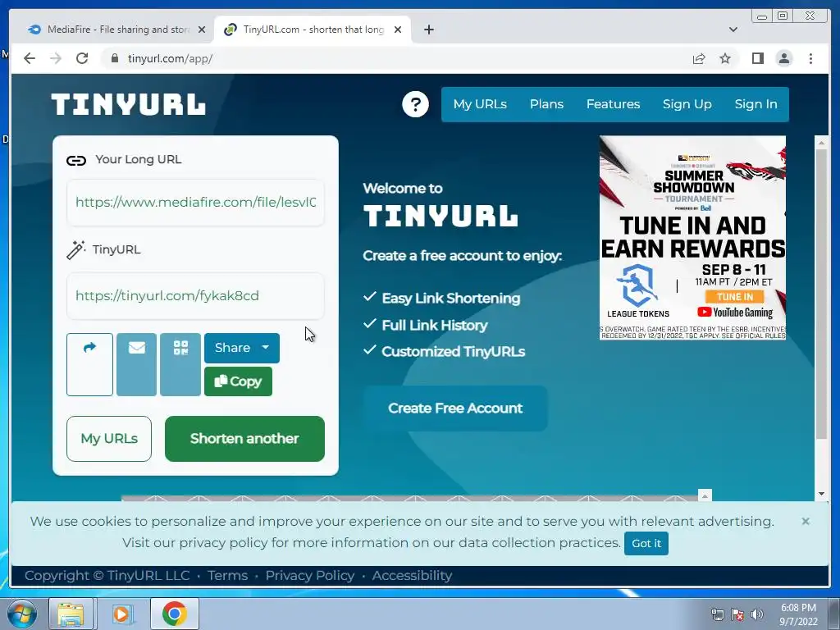840x630 pixels.
Task: Open My URLs in the top navigation
Action: point(480,104)
